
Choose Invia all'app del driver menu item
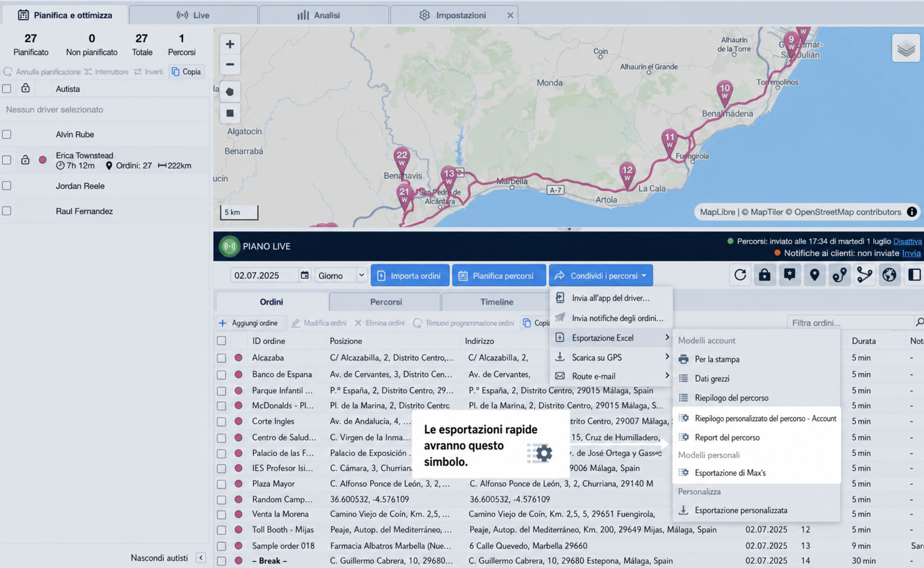click(611, 298)
